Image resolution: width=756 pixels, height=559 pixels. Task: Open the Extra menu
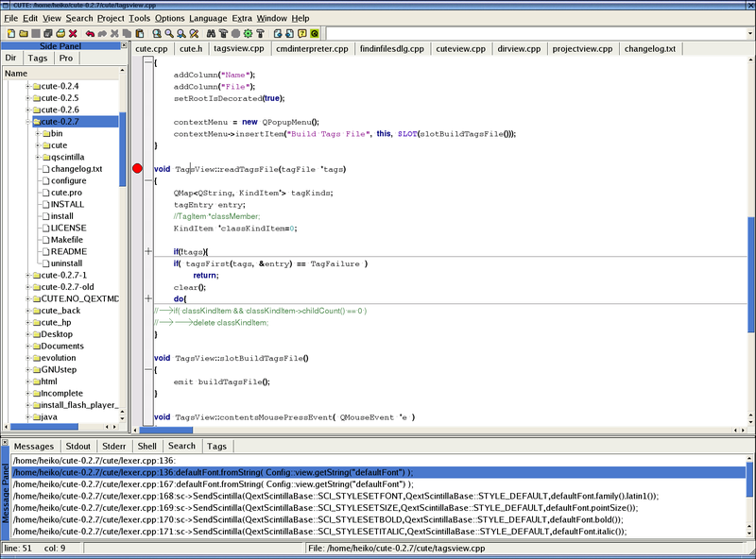coord(242,18)
